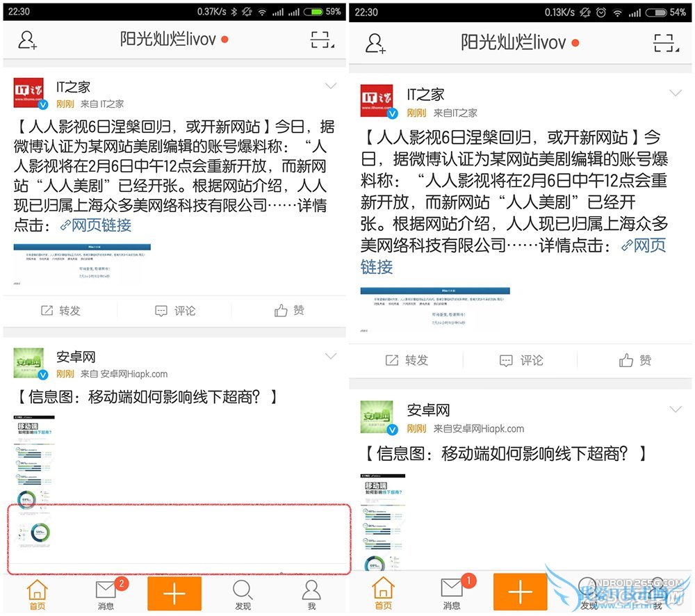This screenshot has height=616, width=695.
Task: Expand chevron on IT之家 post, right phone
Action: (675, 92)
